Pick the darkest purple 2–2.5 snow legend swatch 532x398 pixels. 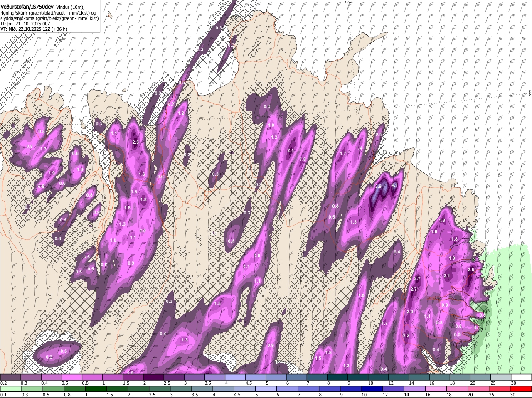pyautogui.click(x=153, y=377)
